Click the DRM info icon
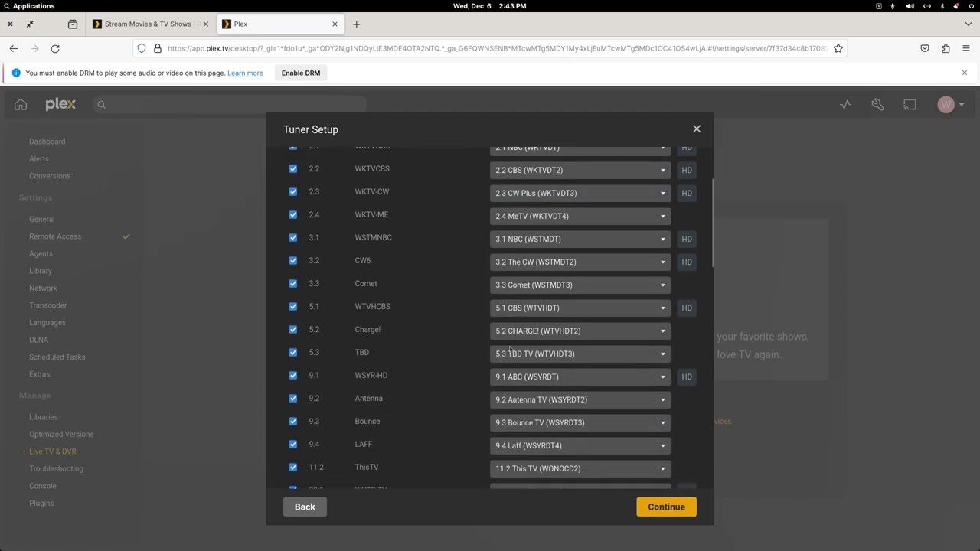 point(16,73)
